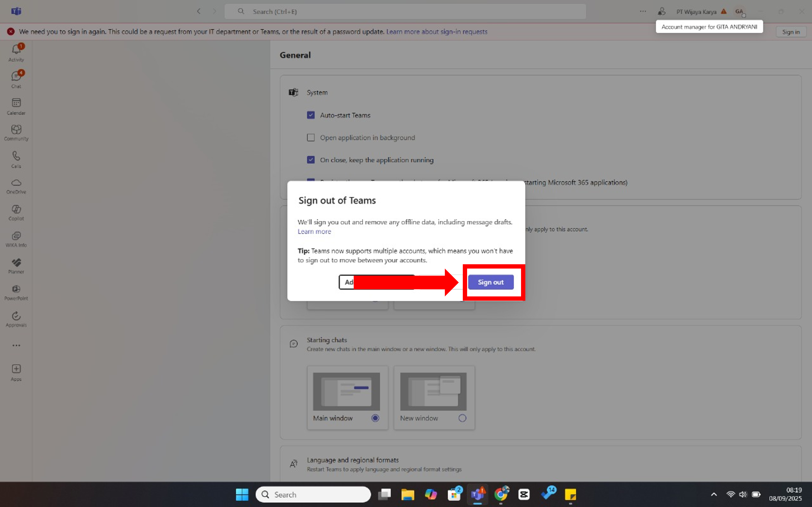This screenshot has height=507, width=812.
Task: Click Learn more link in sign-out dialog
Action: (x=314, y=231)
